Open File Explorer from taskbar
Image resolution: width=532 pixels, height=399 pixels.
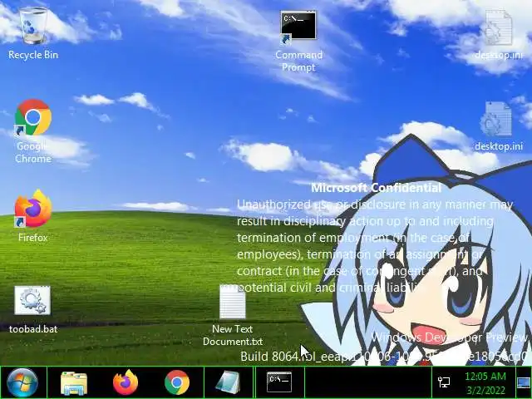74,382
